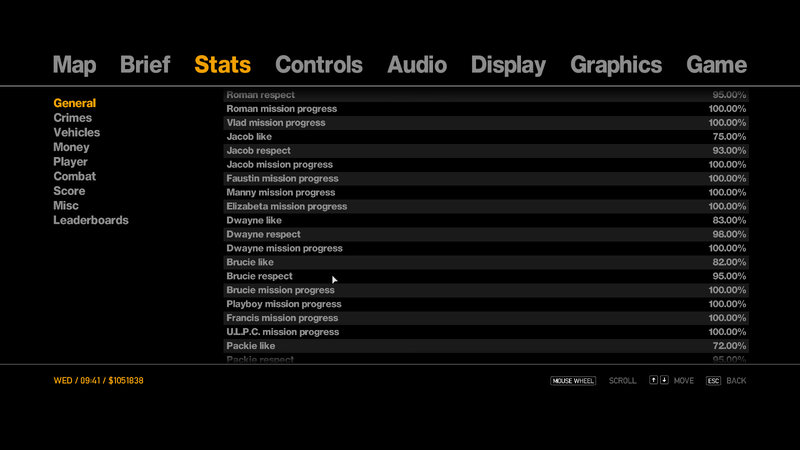Click the 'Dwayne respect' row
Screen dimensions: 800x450
[486, 234]
